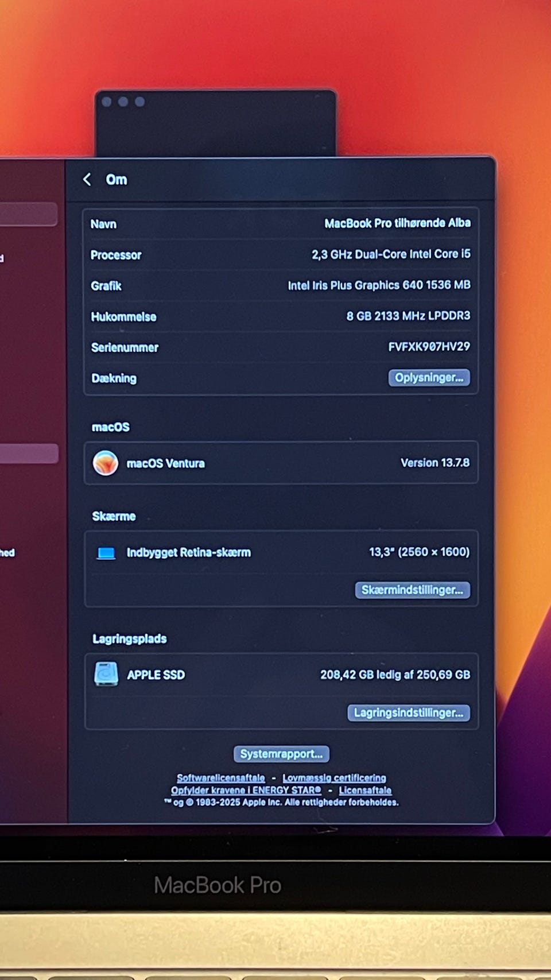This screenshot has width=551, height=980.
Task: Click the 13,3" (2560 × 1600) resolution text
Action: point(419,552)
